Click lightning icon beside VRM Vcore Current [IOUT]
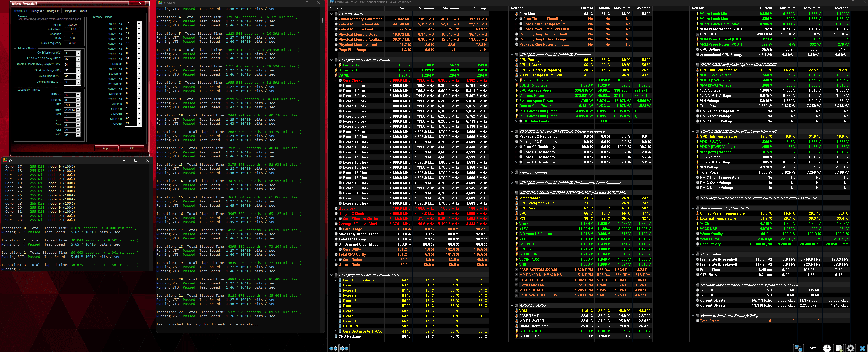 [x=697, y=39]
